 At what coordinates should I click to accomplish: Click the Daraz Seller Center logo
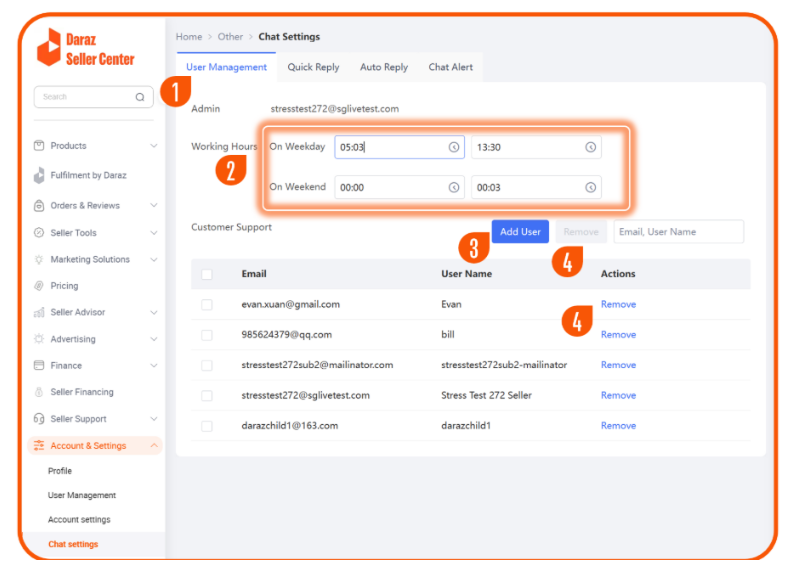pyautogui.click(x=85, y=48)
